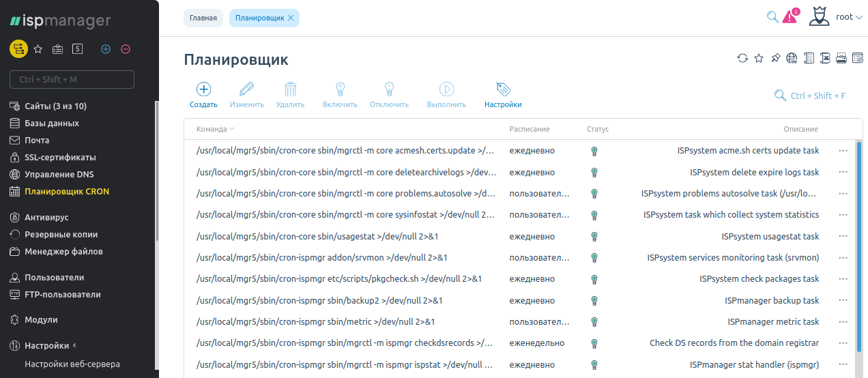Toggle status bulb for ISPmanager backup task
868x378 pixels.
tap(594, 300)
